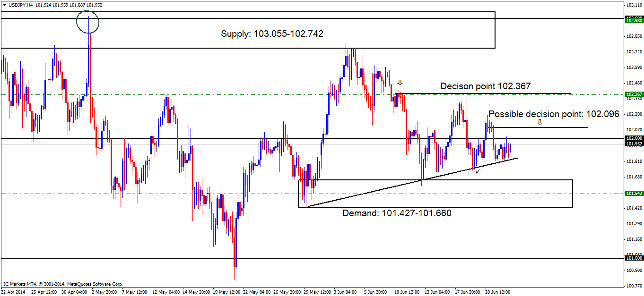Click the '13 Jun 04:00' time label
Image resolution: width=644 pixels, height=296 pixels.
pyautogui.click(x=438, y=292)
